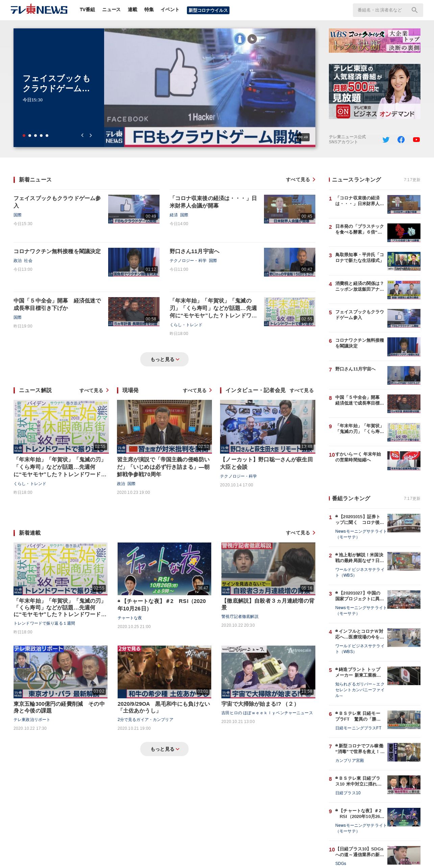Open the 特集 menu
This screenshot has height=868, width=434.
[149, 10]
